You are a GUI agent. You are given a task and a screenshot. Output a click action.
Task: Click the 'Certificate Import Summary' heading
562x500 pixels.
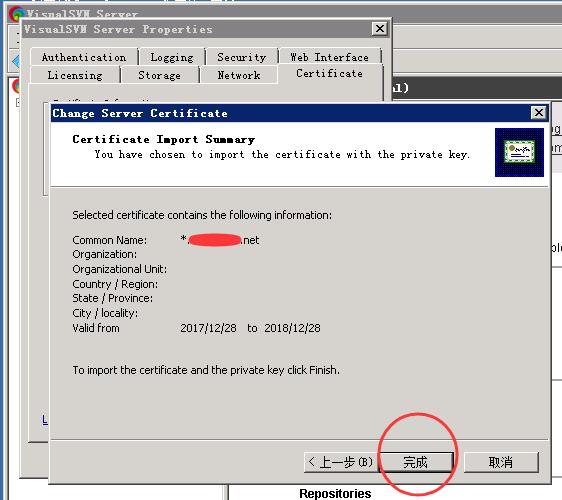163,139
